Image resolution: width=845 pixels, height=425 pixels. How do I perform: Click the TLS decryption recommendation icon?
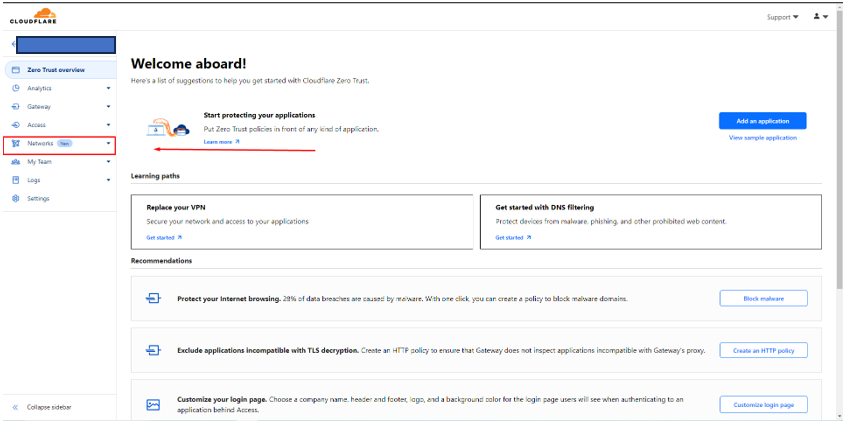[x=153, y=351]
